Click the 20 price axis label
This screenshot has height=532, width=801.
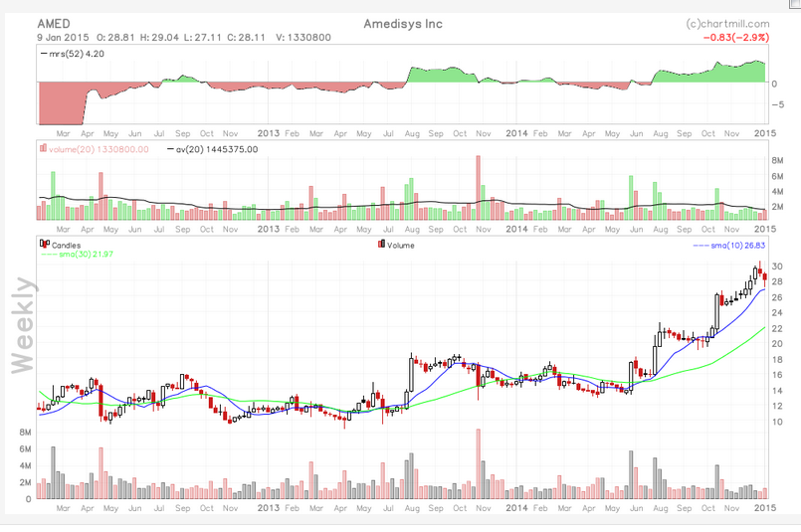(x=777, y=344)
